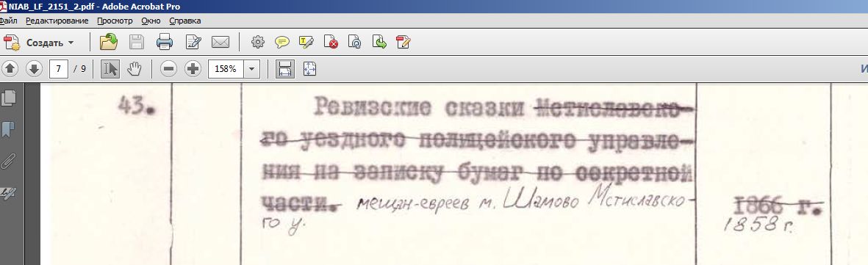Click the extract page icon with green arrow
Image resolution: width=868 pixels, height=265 pixels.
379,42
